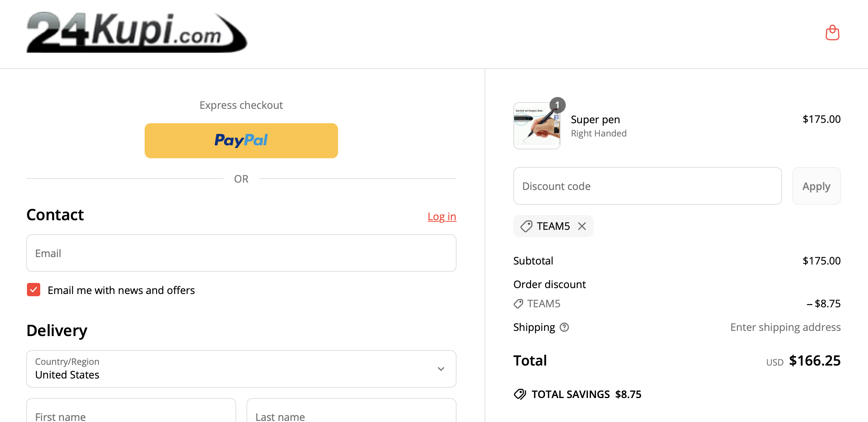Select the Express checkout section header
Screen dimensions: 868x422
[241, 105]
